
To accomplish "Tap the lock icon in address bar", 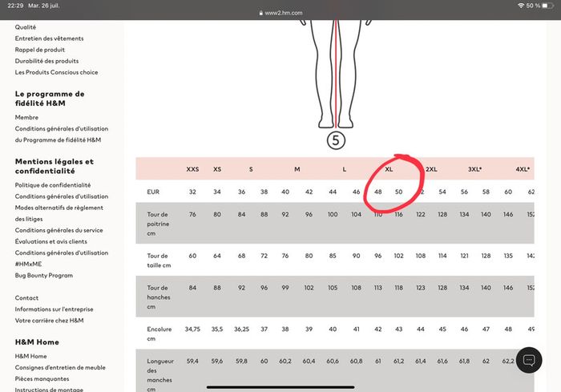I will (x=260, y=14).
